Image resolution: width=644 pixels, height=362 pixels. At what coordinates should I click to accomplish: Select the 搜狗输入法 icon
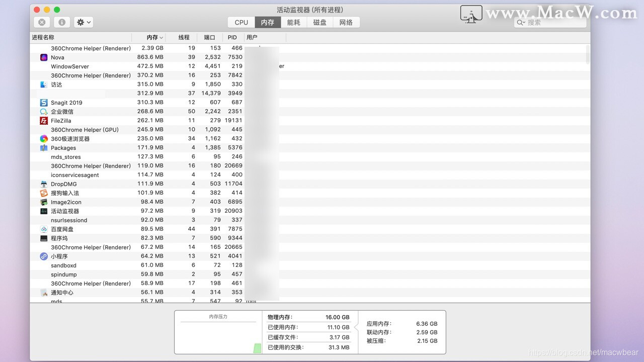tap(44, 193)
